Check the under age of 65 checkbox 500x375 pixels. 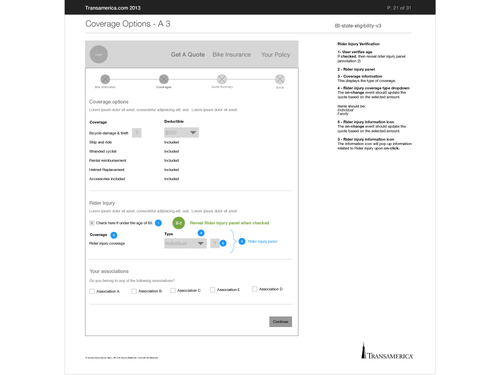pyautogui.click(x=92, y=223)
